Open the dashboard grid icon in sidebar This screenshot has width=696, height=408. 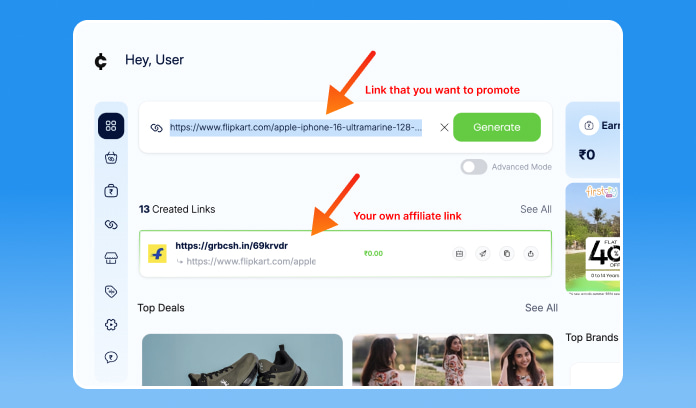(111, 126)
